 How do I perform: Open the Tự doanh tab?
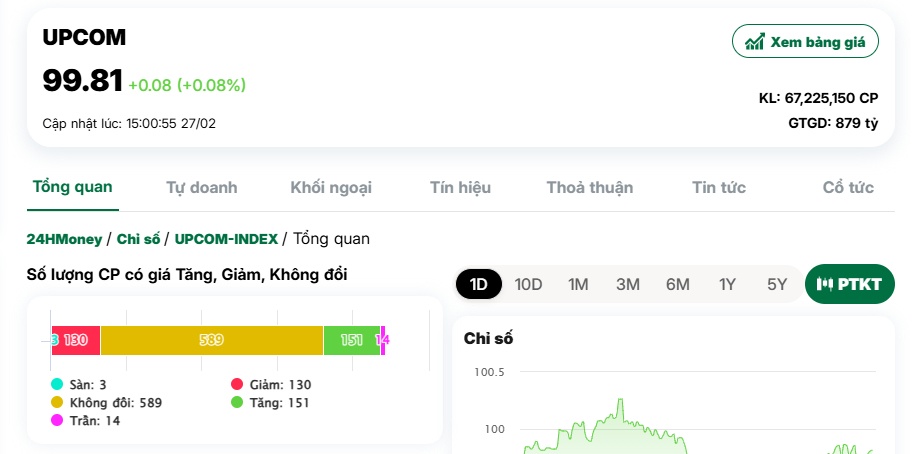click(201, 187)
